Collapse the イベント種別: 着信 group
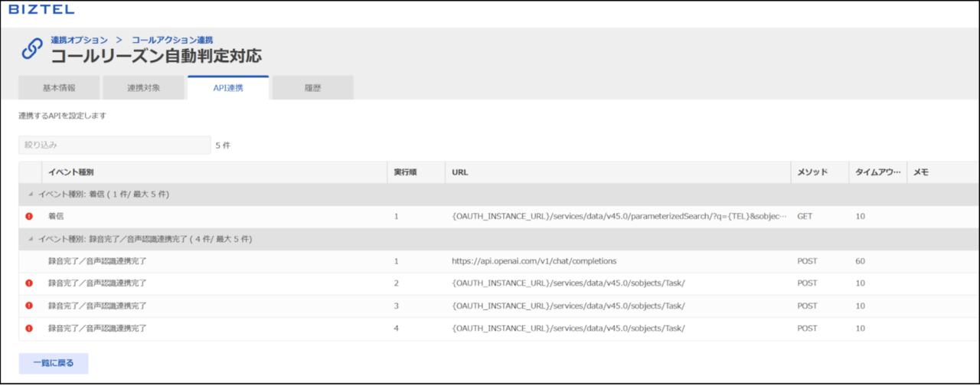980x386 pixels. pyautogui.click(x=31, y=195)
